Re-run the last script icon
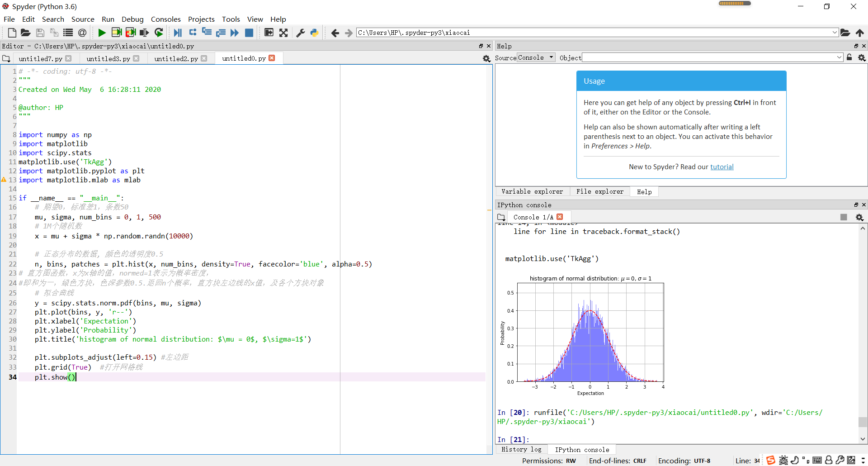868x466 pixels. (159, 33)
